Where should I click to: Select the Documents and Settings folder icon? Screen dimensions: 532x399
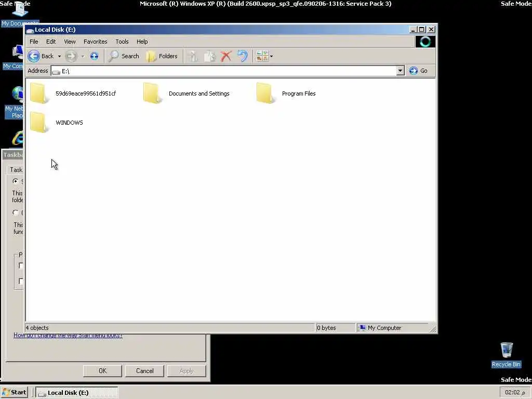152,93
